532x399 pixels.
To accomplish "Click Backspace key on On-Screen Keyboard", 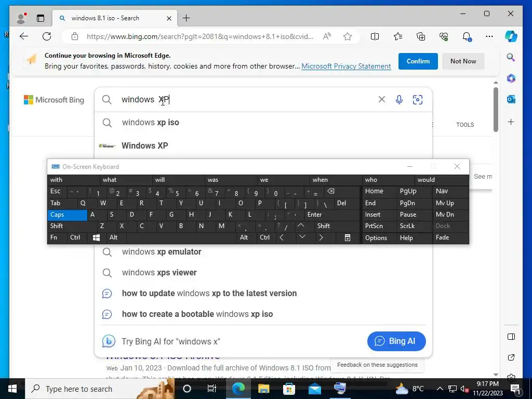I will click(x=341, y=191).
